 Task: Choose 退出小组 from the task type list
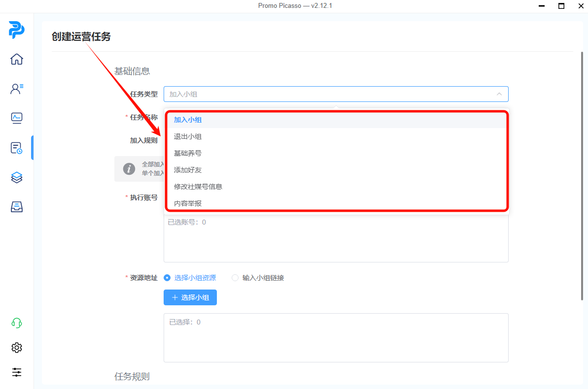tap(188, 136)
